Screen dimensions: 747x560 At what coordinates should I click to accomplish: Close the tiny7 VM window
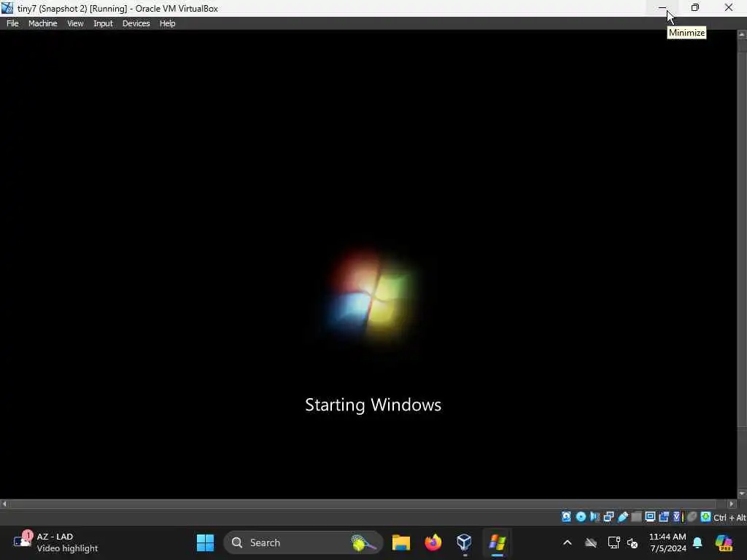coord(729,7)
